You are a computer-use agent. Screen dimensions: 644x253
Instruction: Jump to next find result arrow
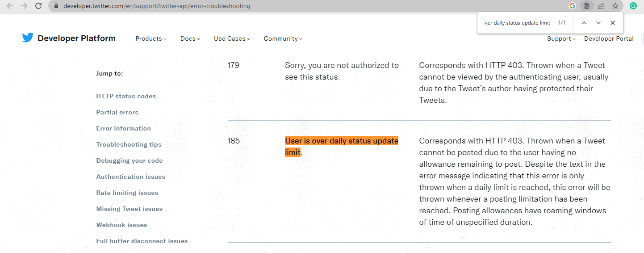[x=598, y=23]
